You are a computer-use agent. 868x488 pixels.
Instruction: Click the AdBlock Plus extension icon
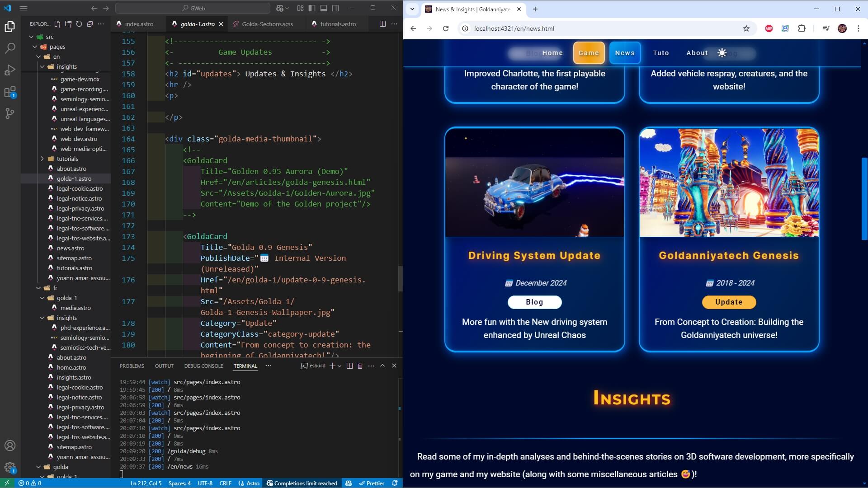click(769, 28)
